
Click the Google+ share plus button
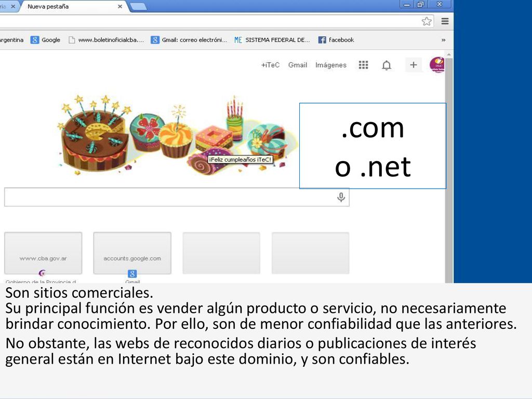coord(413,65)
